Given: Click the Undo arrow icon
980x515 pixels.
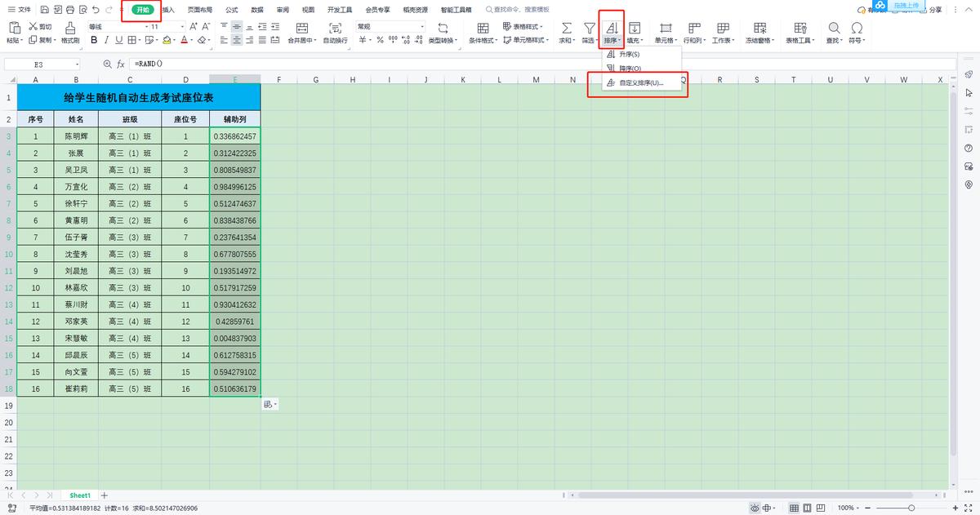Looking at the screenshot, I should click(97, 10).
